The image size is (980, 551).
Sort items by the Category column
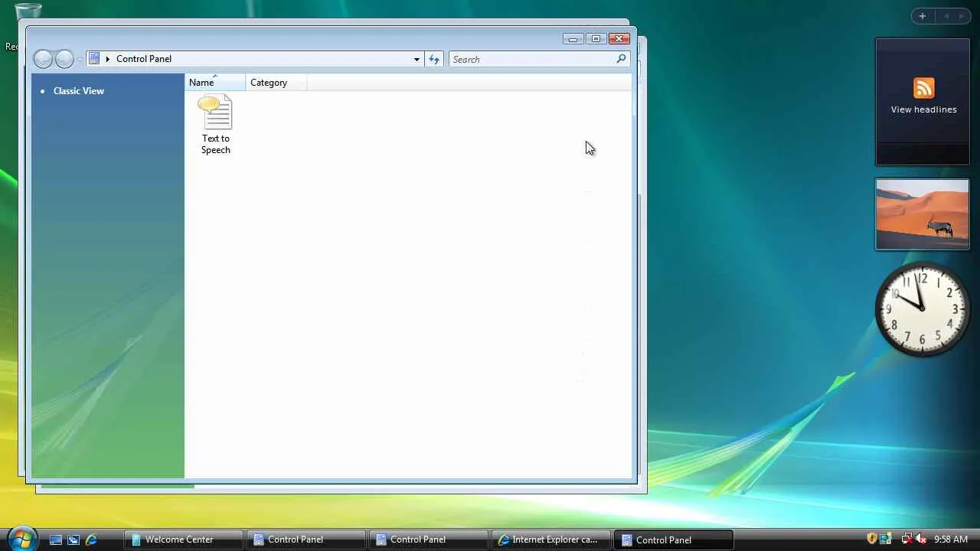[276, 83]
